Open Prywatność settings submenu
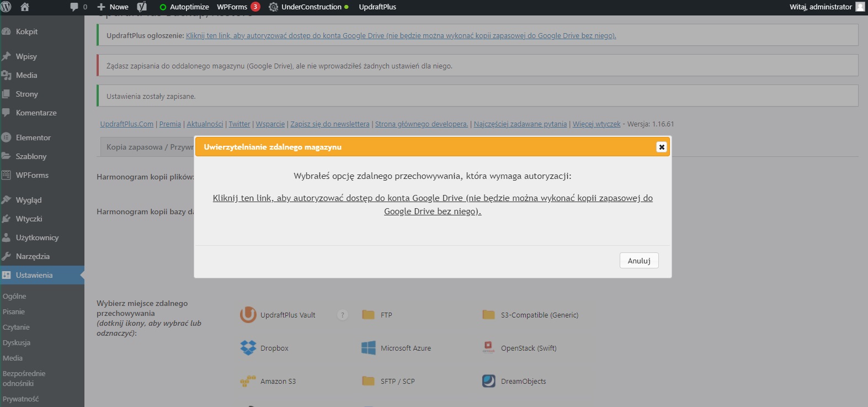868x407 pixels. coord(21,399)
